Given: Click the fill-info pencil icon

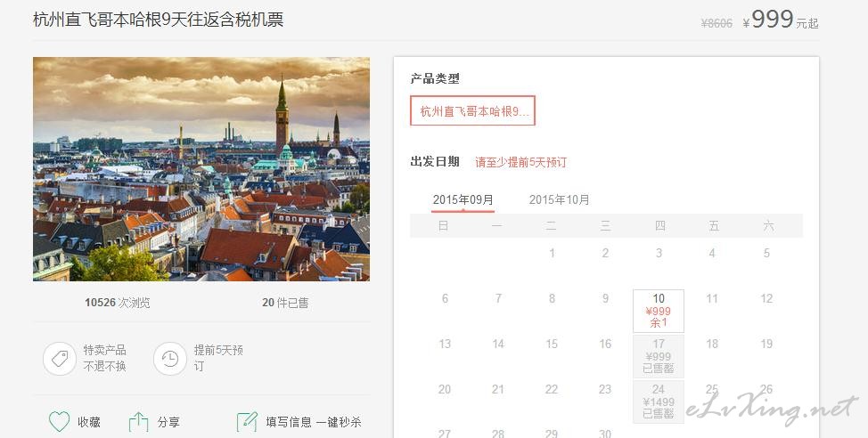Looking at the screenshot, I should pyautogui.click(x=246, y=423).
